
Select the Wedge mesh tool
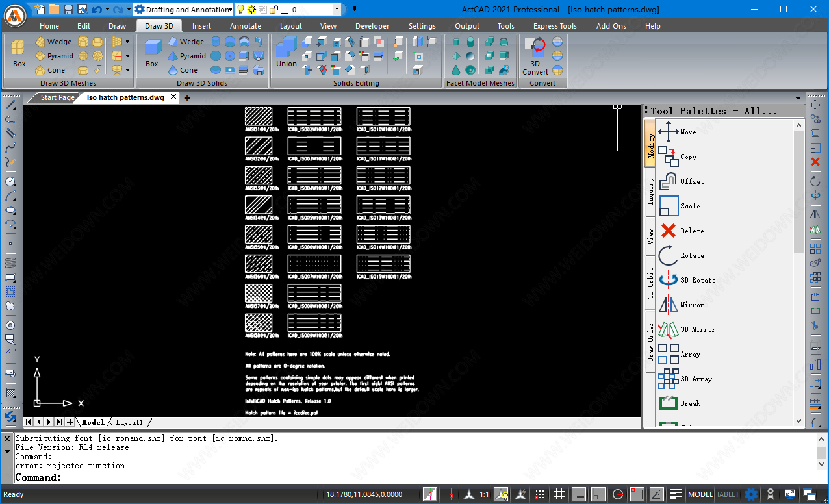pyautogui.click(x=53, y=42)
